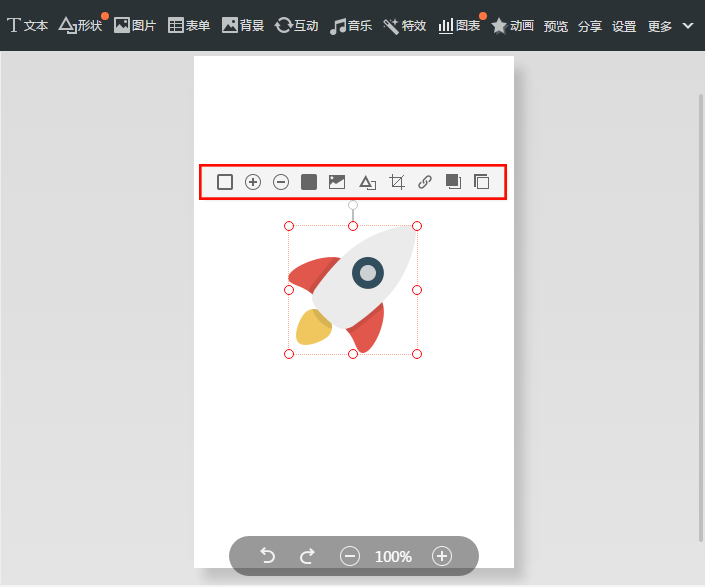Open the 特效 effects menu
705x587 pixels.
tap(404, 26)
